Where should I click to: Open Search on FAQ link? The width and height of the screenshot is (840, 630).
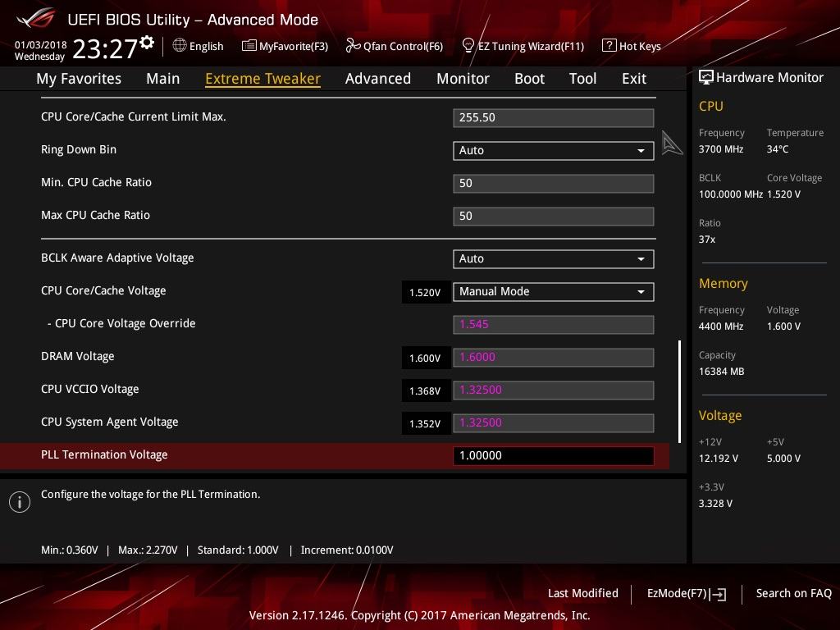[793, 593]
